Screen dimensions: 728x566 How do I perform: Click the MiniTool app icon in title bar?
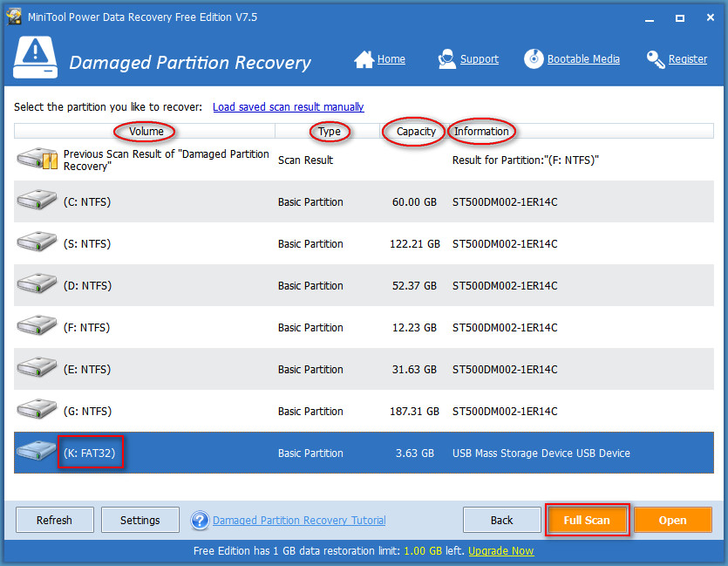click(x=14, y=17)
